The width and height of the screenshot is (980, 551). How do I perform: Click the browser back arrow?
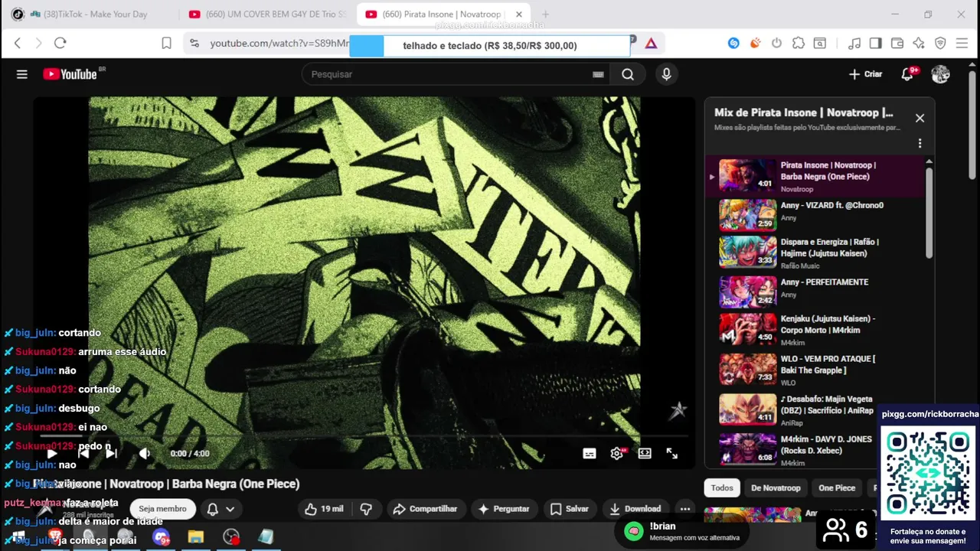(x=18, y=44)
